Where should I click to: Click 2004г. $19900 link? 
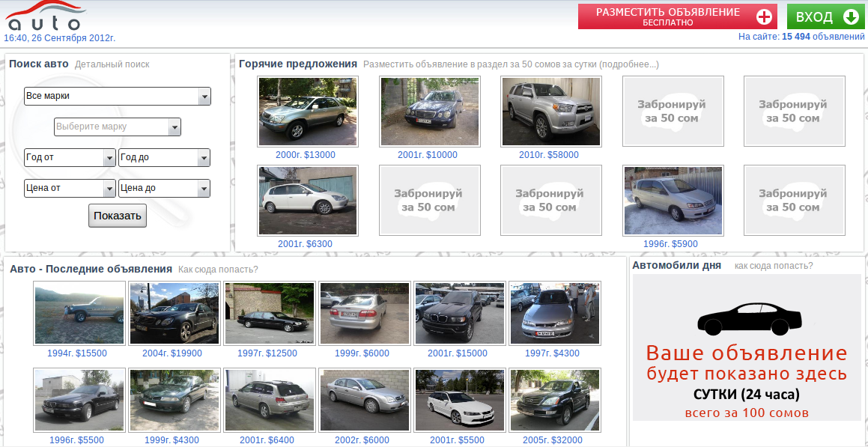click(x=172, y=353)
